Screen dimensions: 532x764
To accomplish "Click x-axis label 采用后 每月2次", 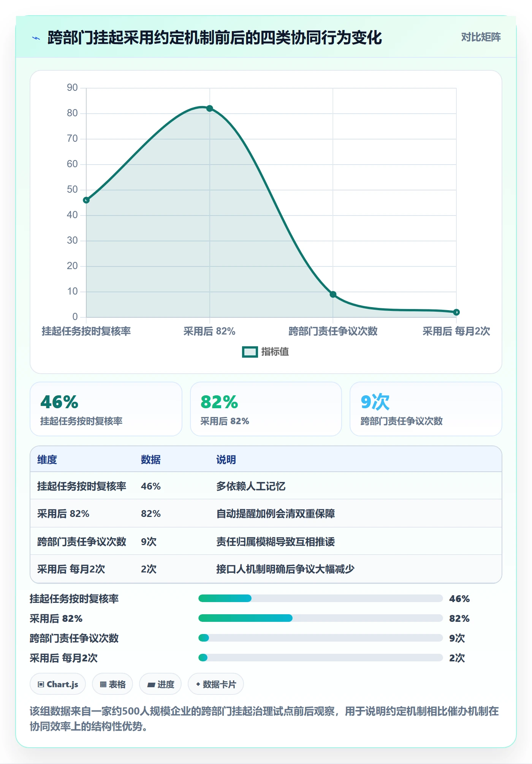I will 456,331.
